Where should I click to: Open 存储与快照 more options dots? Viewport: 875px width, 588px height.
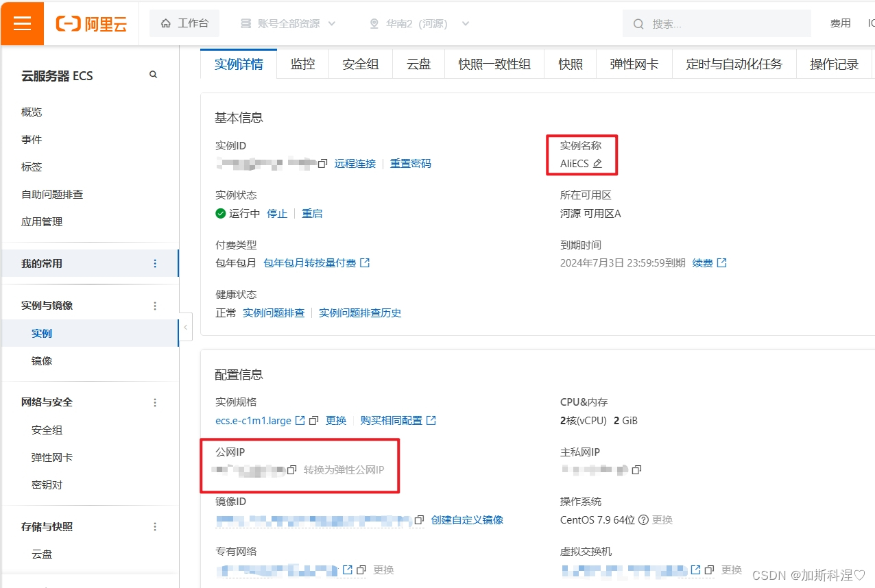[155, 526]
